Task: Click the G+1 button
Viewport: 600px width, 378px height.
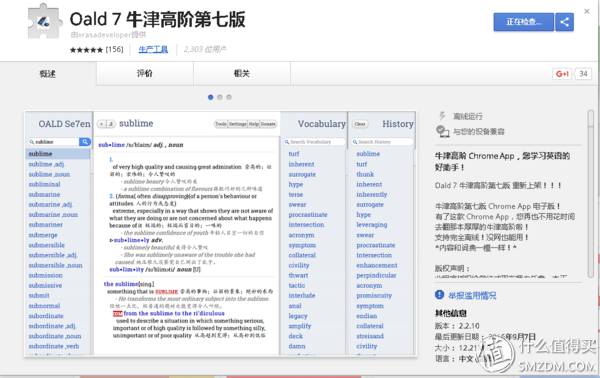Action: coord(562,74)
